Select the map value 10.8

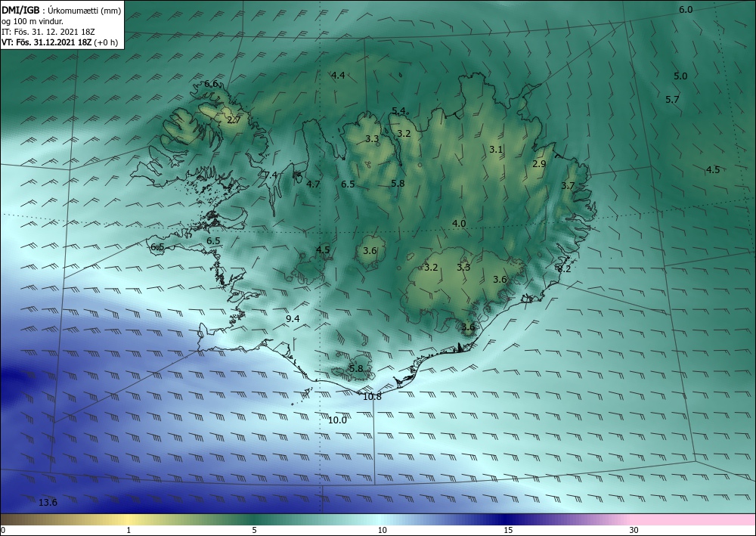pyautogui.click(x=372, y=397)
